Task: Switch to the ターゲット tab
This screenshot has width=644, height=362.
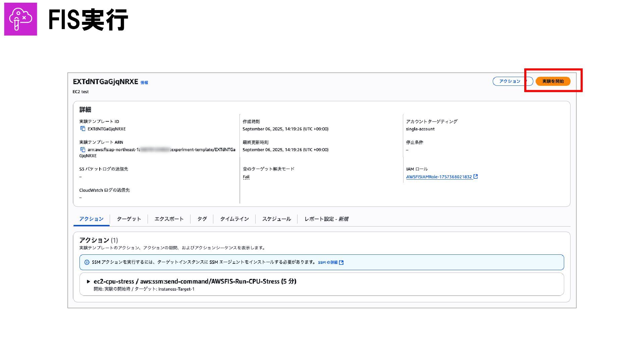Action: click(x=129, y=219)
